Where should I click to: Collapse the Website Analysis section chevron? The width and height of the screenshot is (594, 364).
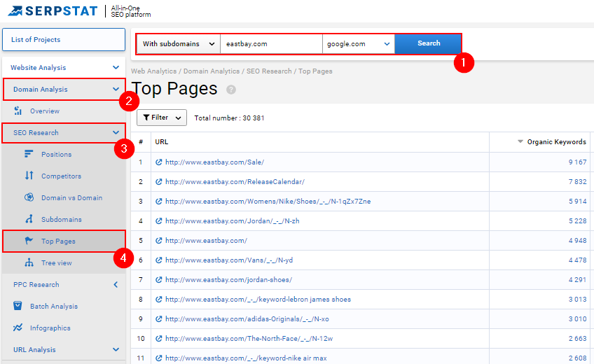[x=116, y=67]
